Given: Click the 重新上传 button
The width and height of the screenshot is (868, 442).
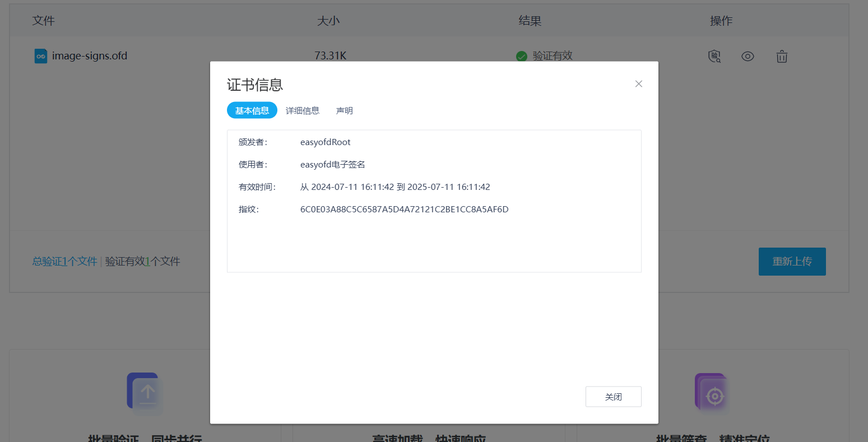Looking at the screenshot, I should (x=792, y=261).
